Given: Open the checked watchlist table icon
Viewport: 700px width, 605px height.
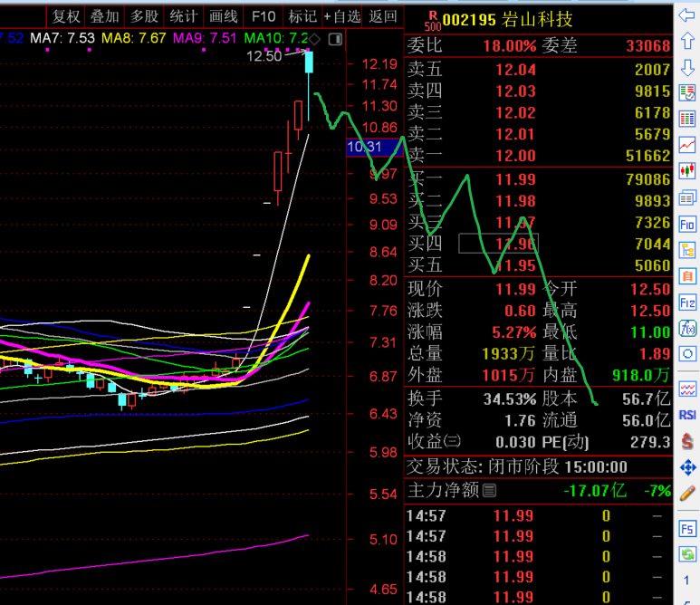Looking at the screenshot, I should [x=687, y=93].
